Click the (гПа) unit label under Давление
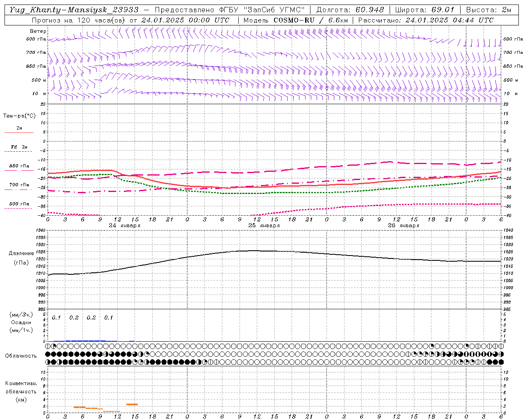The height and width of the screenshot is (420, 525). 21,263
